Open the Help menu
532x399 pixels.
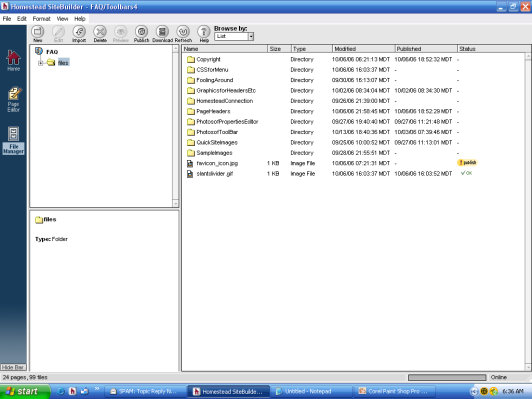pos(80,19)
